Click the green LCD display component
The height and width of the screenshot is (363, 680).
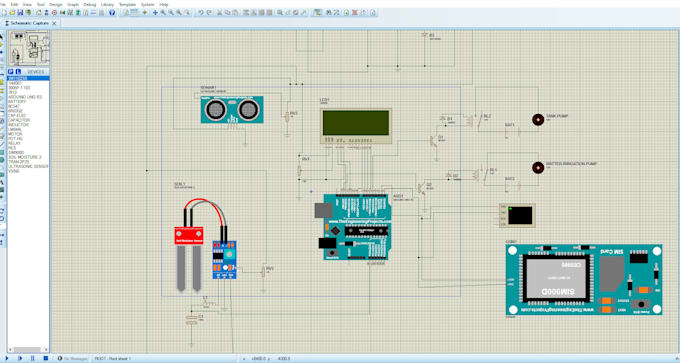point(356,126)
